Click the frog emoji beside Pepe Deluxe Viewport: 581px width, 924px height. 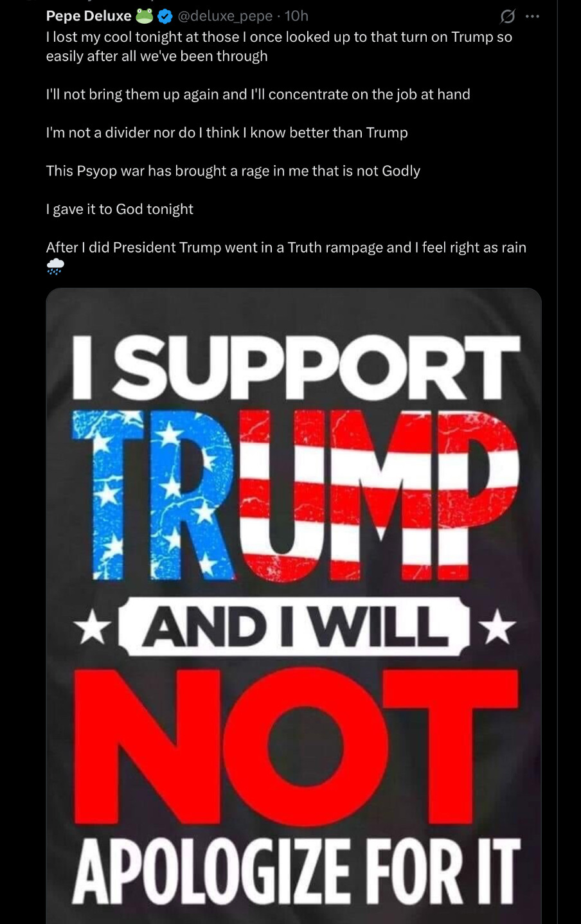145,15
